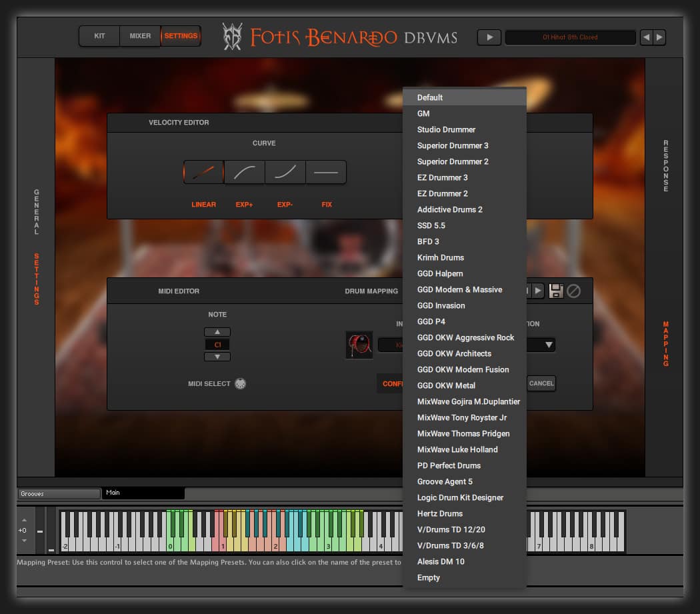Choose Logic Drum Kit Designer preset
The height and width of the screenshot is (614, 700).
464,498
